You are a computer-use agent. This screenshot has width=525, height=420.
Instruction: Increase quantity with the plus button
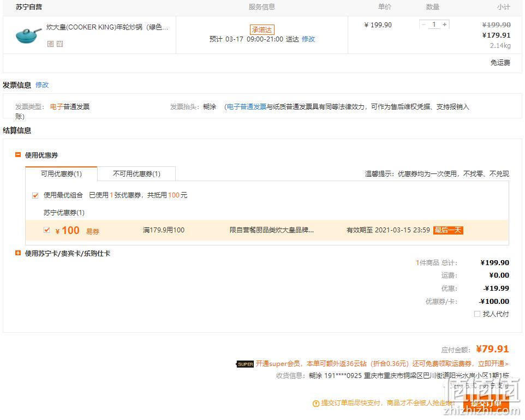[445, 25]
